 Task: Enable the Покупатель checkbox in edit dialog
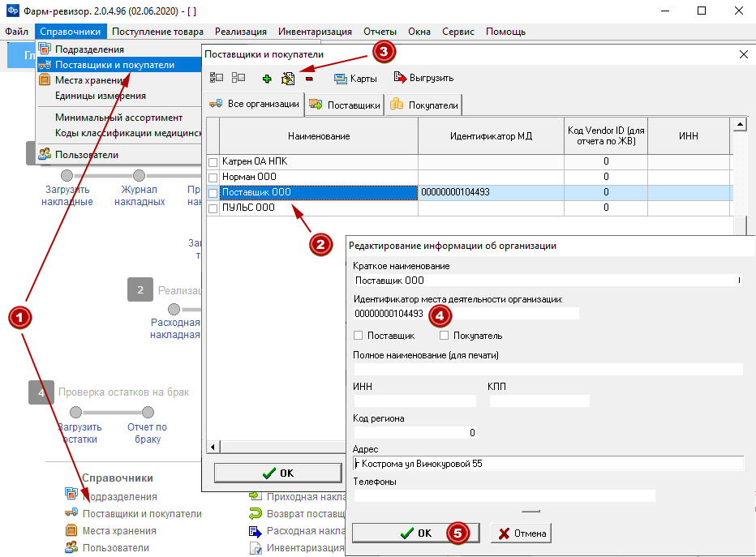(x=444, y=336)
